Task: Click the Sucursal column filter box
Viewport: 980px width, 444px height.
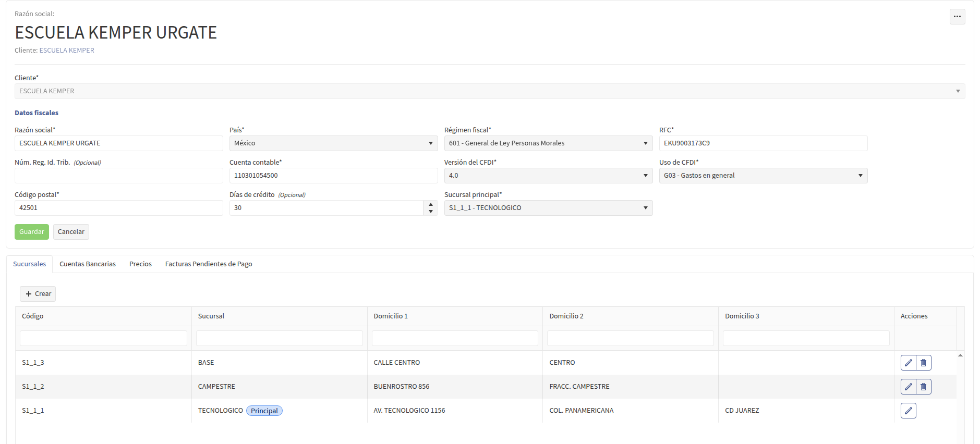Action: point(279,338)
